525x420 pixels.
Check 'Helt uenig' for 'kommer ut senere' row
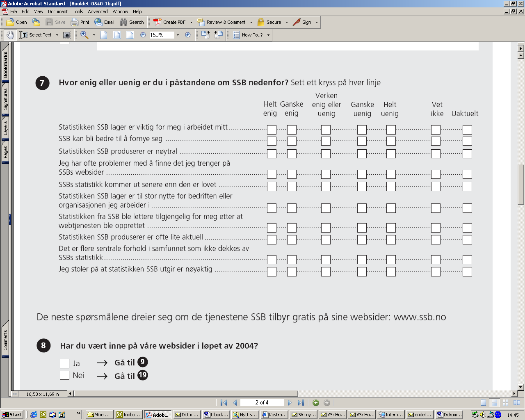(x=391, y=186)
